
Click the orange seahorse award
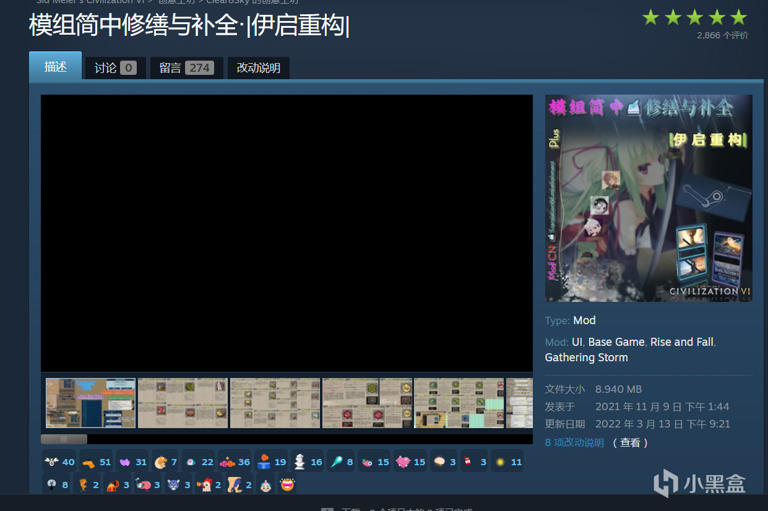click(x=88, y=485)
